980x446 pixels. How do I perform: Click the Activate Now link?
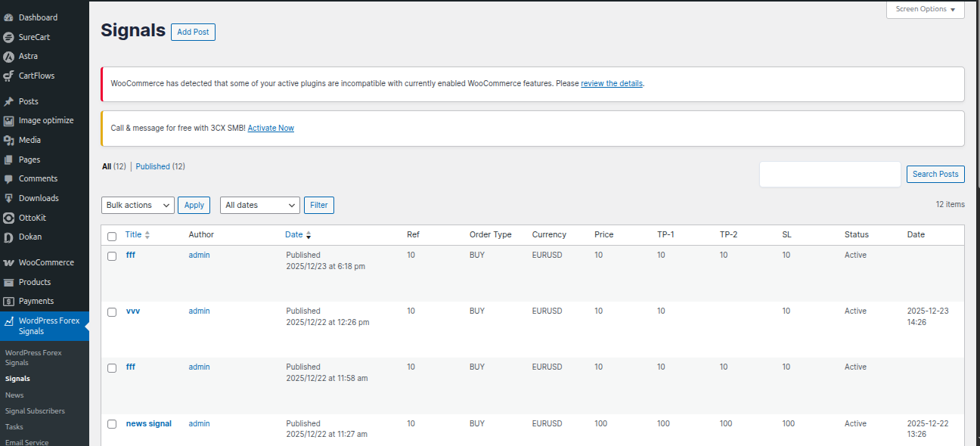[x=271, y=129]
